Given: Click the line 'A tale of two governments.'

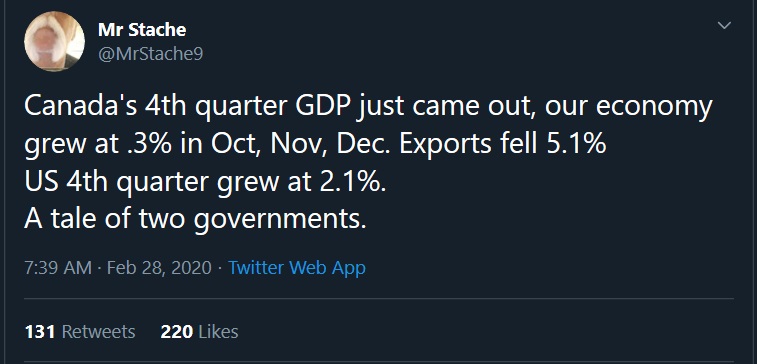Looking at the screenshot, I should pos(195,218).
